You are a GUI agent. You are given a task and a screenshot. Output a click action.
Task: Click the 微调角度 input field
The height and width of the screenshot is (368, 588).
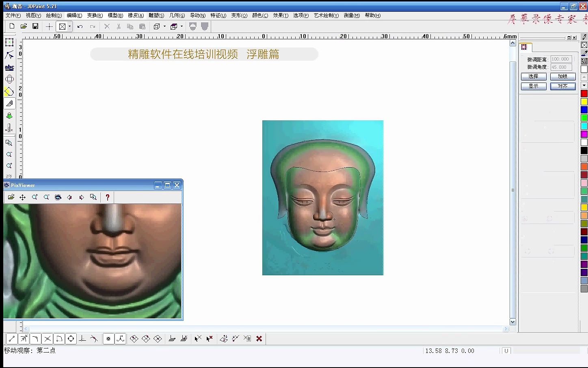(x=561, y=67)
